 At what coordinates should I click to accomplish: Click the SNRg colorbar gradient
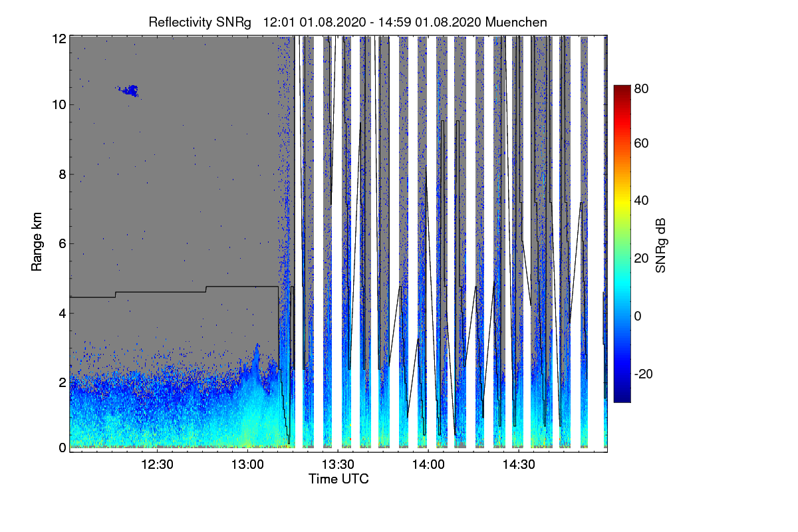coord(622,243)
